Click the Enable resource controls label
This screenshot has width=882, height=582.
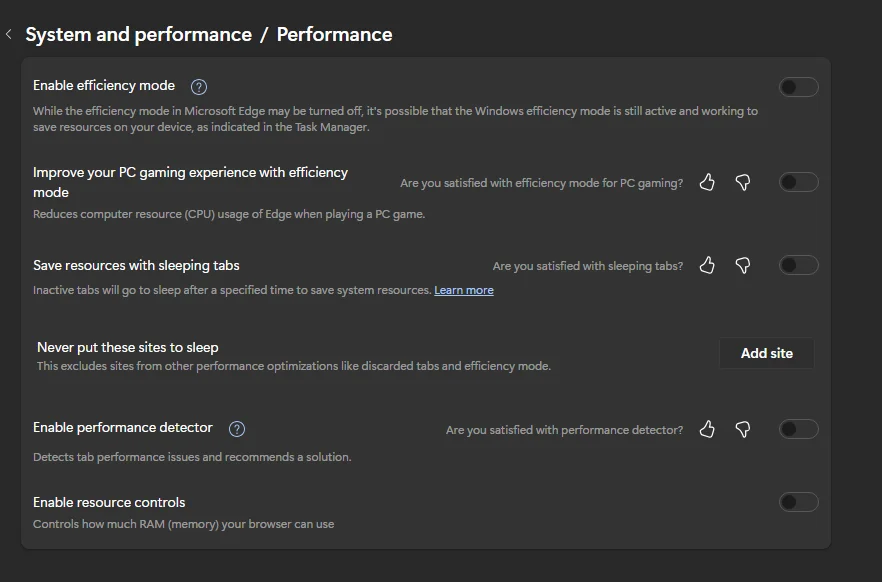109,502
